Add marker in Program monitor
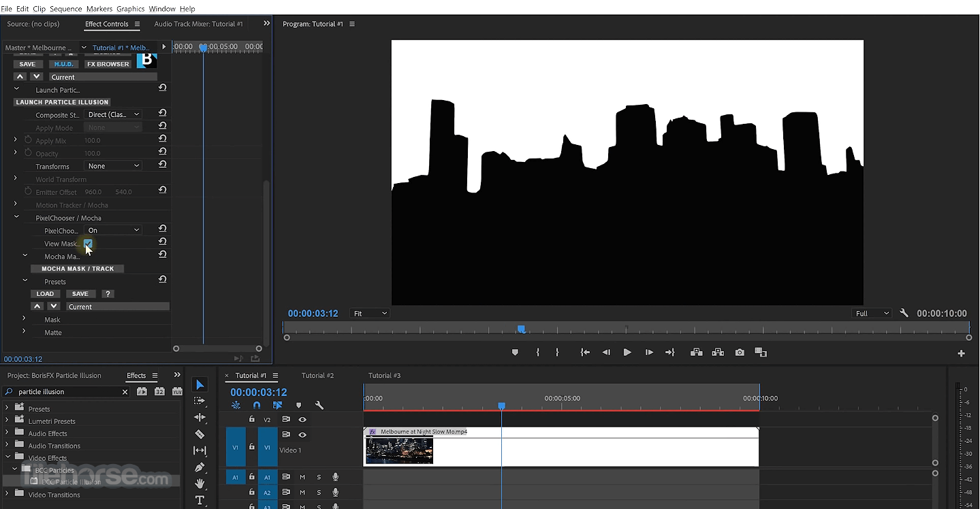Screen dimensions: 980x509 tap(515, 352)
